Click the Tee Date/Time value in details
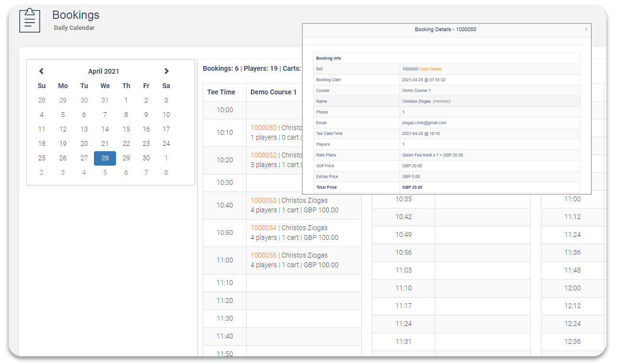Image resolution: width=618 pixels, height=364 pixels. pyautogui.click(x=421, y=133)
